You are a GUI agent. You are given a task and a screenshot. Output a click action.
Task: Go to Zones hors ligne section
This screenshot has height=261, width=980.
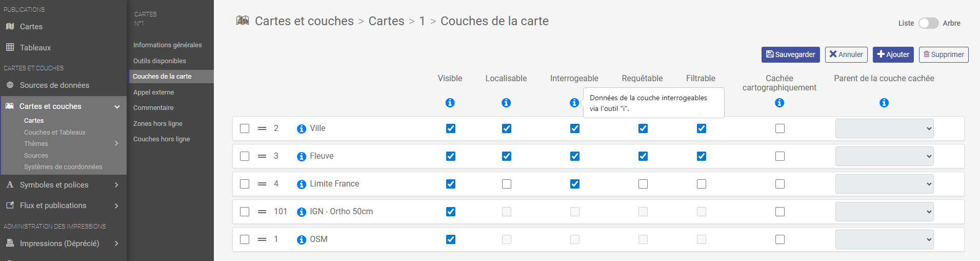(158, 123)
